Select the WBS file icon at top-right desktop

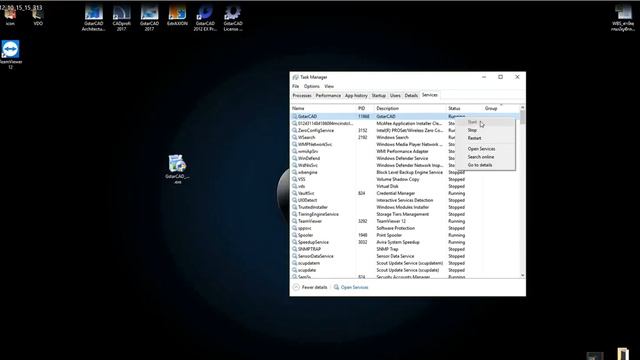[x=623, y=18]
